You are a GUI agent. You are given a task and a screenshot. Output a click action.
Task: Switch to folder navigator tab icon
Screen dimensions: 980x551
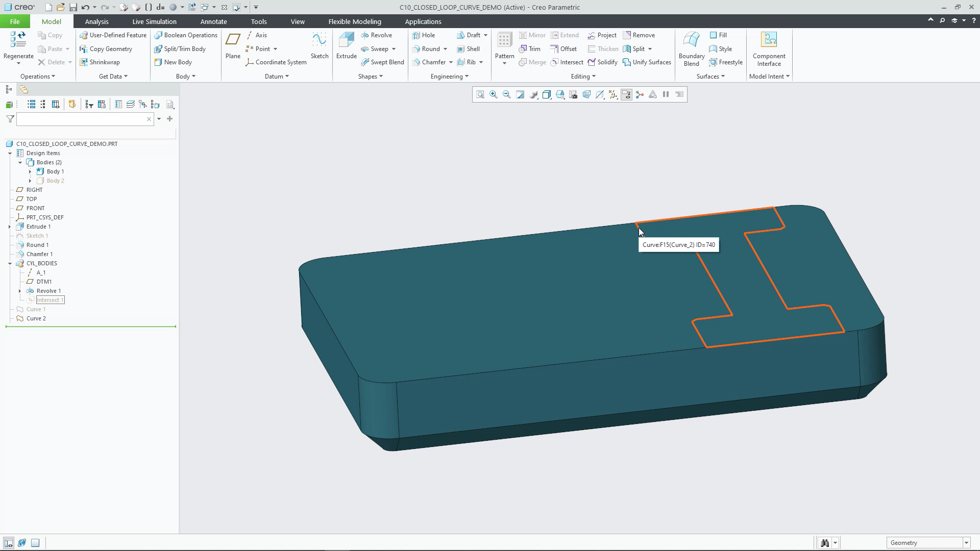click(23, 89)
